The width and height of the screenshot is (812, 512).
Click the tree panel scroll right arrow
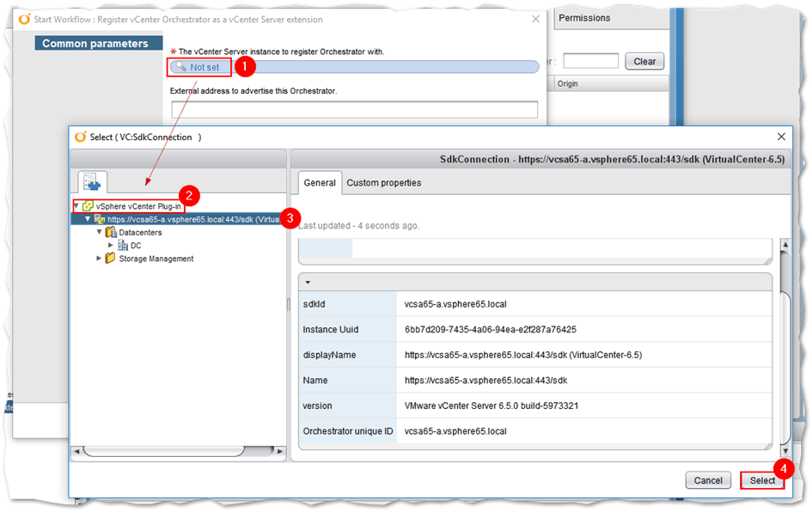tap(280, 451)
